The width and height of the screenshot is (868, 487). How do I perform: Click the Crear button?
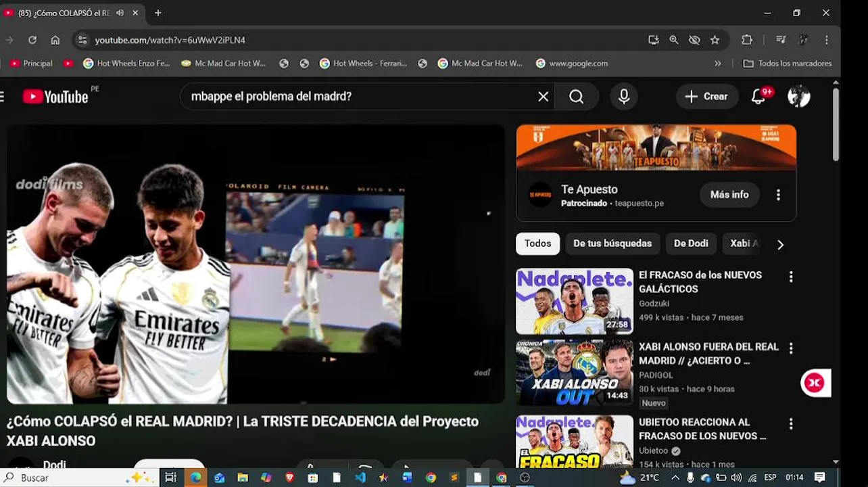[x=707, y=97]
